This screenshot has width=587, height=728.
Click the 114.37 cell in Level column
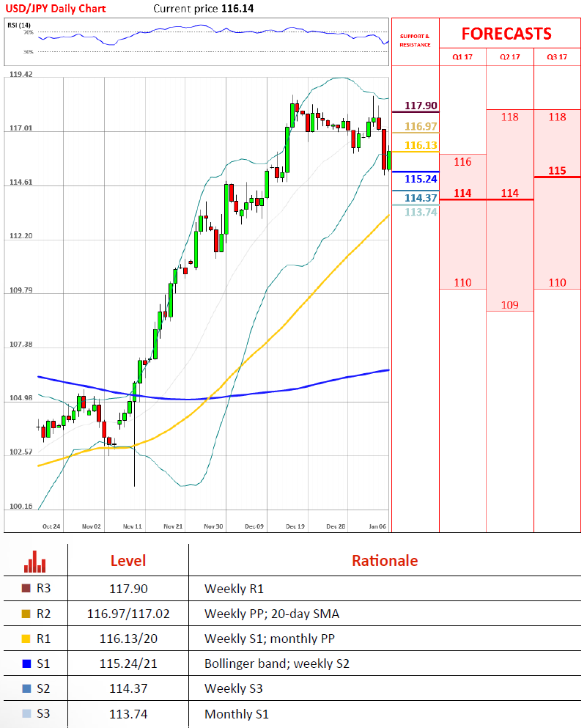pyautogui.click(x=128, y=688)
